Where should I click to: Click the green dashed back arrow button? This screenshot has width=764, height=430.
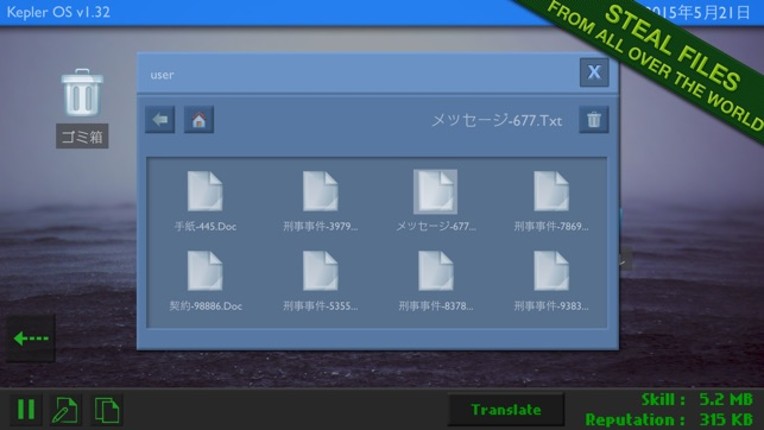pos(31,338)
